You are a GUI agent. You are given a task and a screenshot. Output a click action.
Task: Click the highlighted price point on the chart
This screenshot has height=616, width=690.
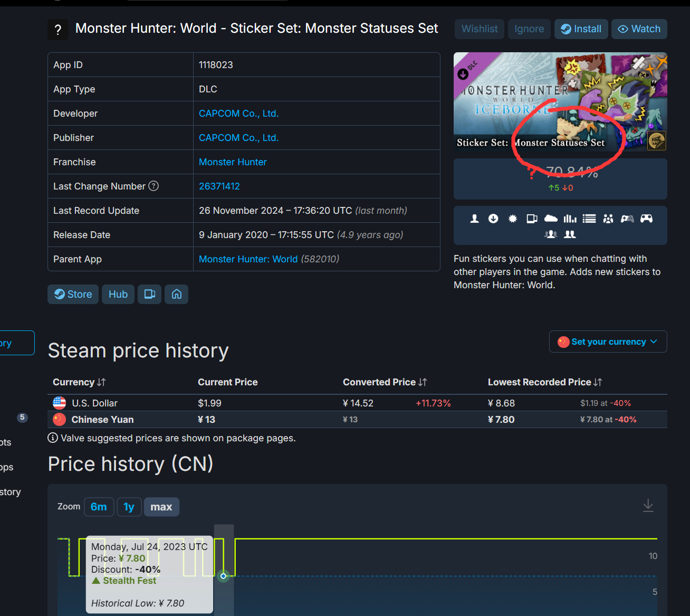[x=223, y=576]
